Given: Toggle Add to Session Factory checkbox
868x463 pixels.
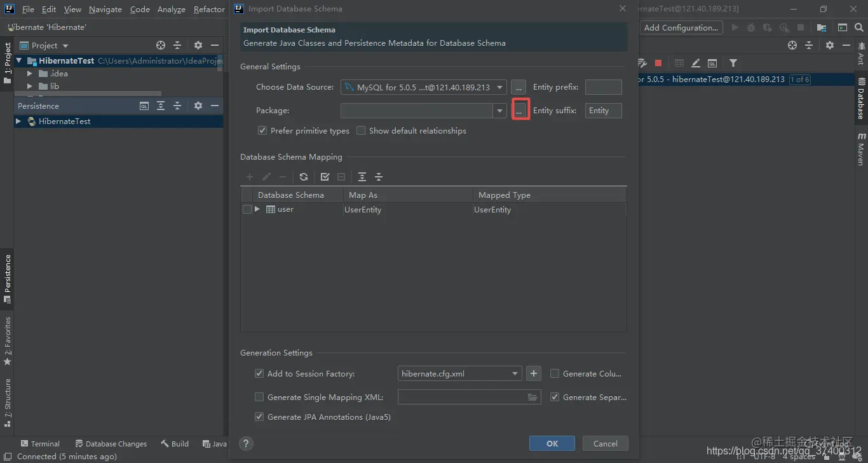Looking at the screenshot, I should (x=259, y=373).
